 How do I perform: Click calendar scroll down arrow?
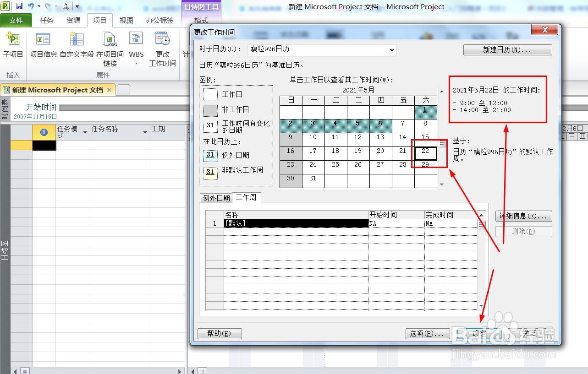coord(442,184)
